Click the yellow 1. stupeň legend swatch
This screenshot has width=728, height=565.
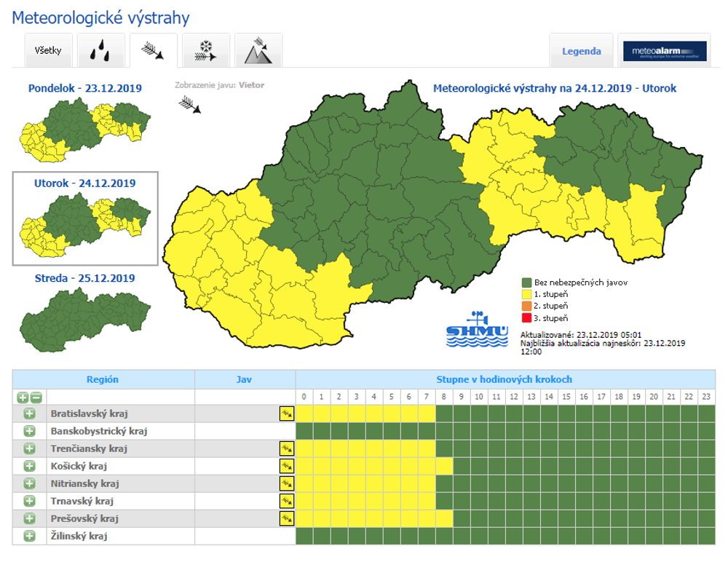(526, 294)
